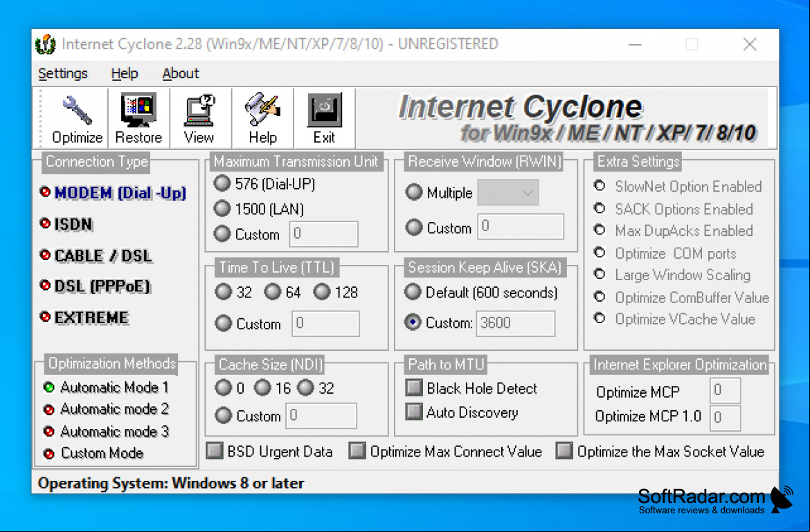Click the custom Cache Size field
810x532 pixels.
pyautogui.click(x=321, y=415)
